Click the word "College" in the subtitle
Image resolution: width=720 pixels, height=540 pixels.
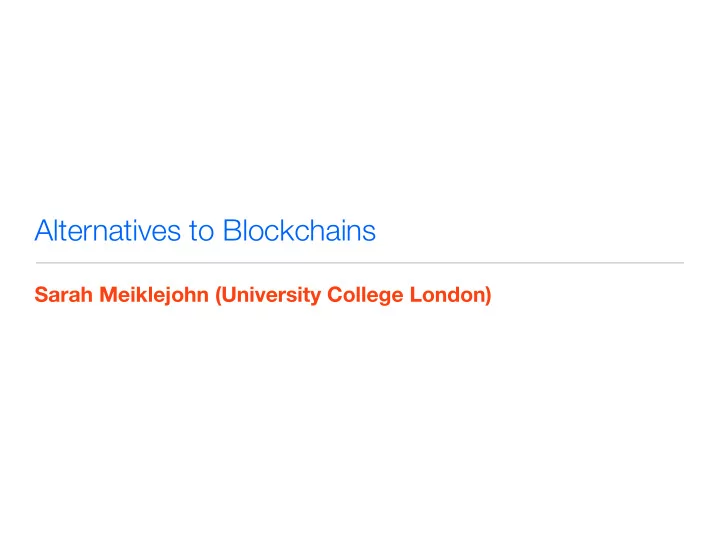[365, 296]
